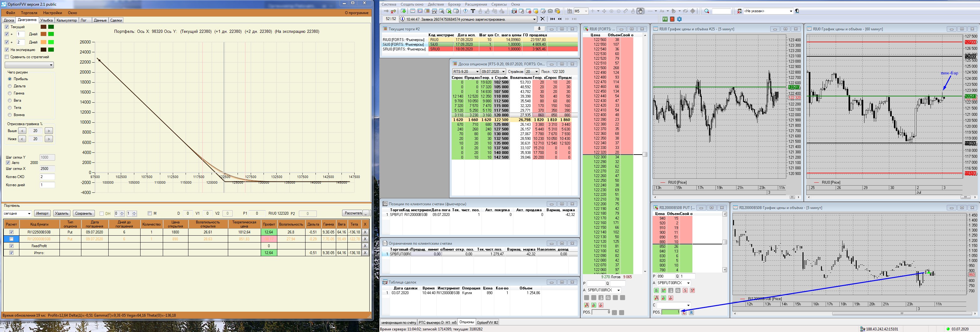Image resolution: width=980 pixels, height=332 pixels.
Task: Enable Сравнить со стратегией checkbox
Action: (x=7, y=57)
